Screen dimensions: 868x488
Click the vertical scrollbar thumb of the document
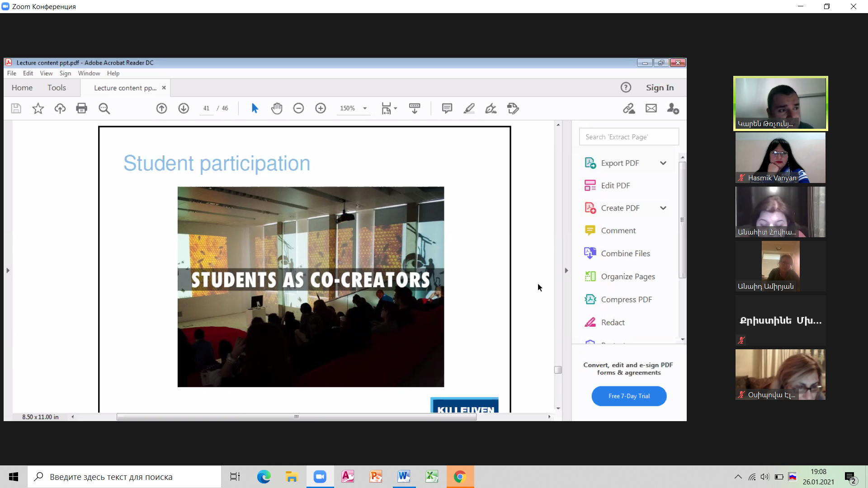point(558,370)
